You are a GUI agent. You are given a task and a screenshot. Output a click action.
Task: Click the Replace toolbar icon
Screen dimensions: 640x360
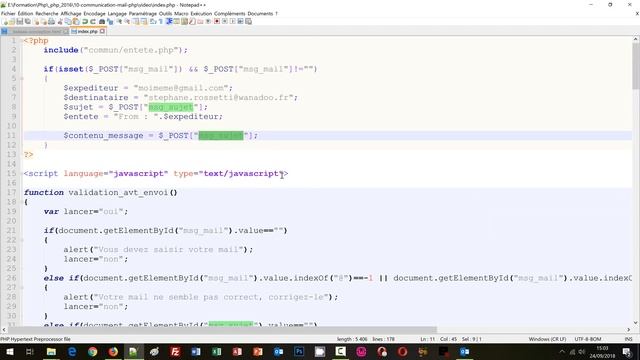click(110, 21)
